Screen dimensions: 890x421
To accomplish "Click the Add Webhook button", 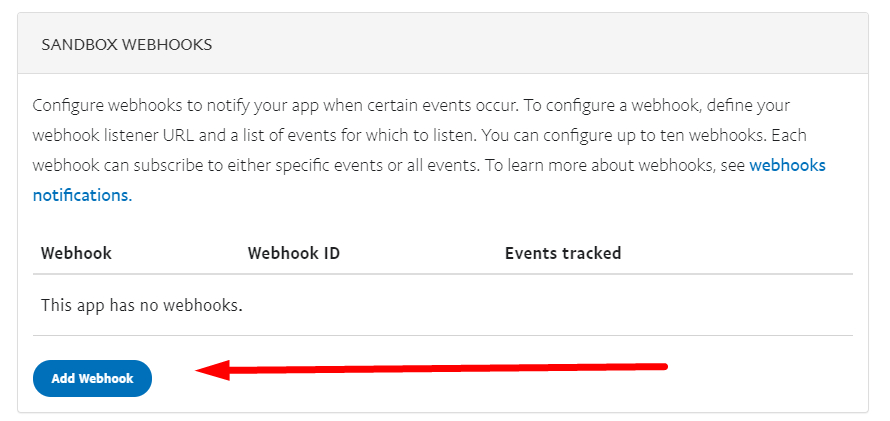I will coord(92,379).
